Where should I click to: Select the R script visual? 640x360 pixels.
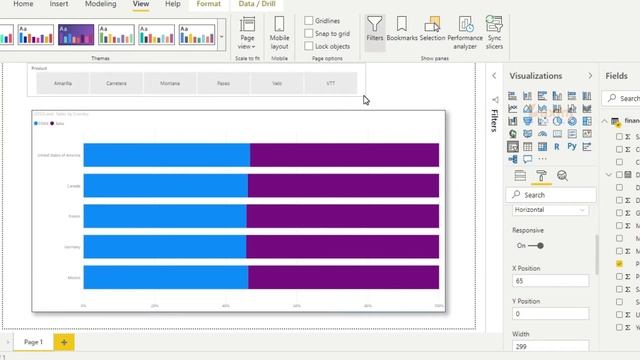(x=557, y=147)
